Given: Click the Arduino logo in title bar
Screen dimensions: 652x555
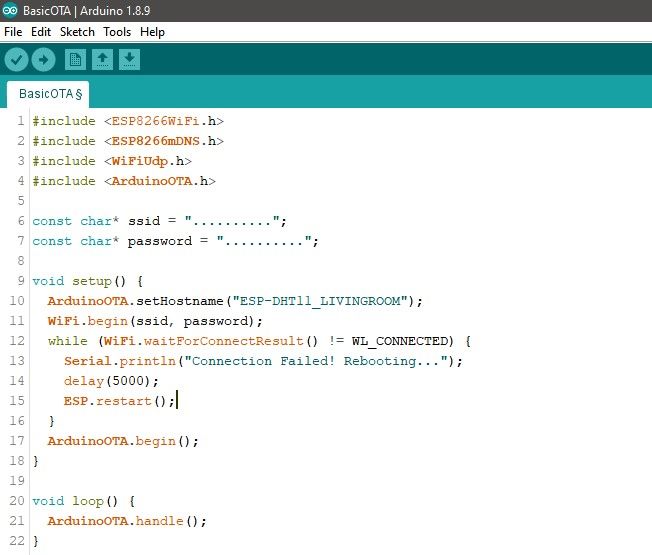Looking at the screenshot, I should click(10, 10).
